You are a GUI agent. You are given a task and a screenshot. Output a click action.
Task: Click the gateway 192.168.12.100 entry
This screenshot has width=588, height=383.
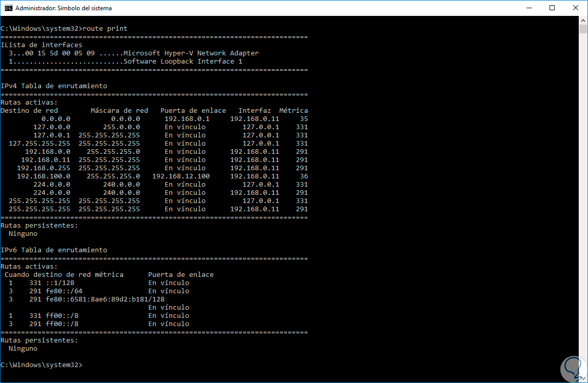click(x=181, y=176)
